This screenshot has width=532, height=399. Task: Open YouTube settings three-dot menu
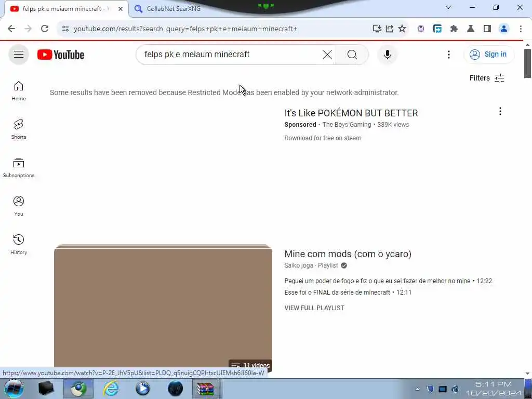448,55
